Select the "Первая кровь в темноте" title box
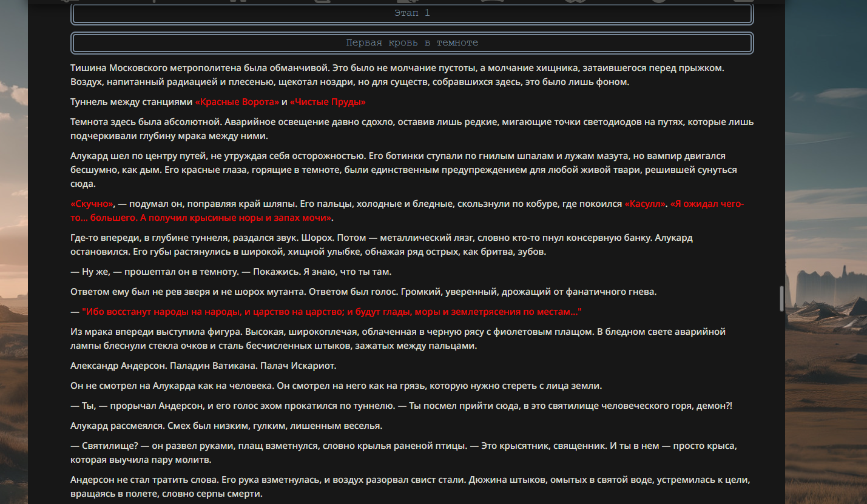867x504 pixels. tap(412, 43)
